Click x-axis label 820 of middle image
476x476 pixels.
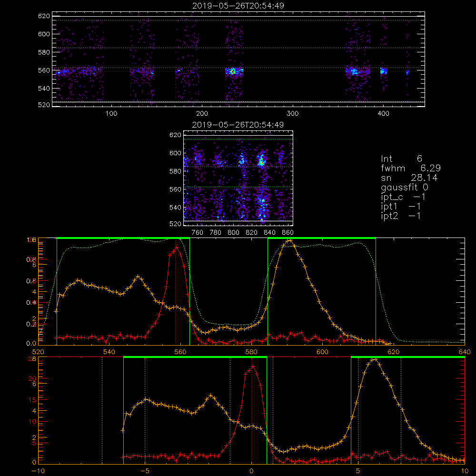[252, 233]
